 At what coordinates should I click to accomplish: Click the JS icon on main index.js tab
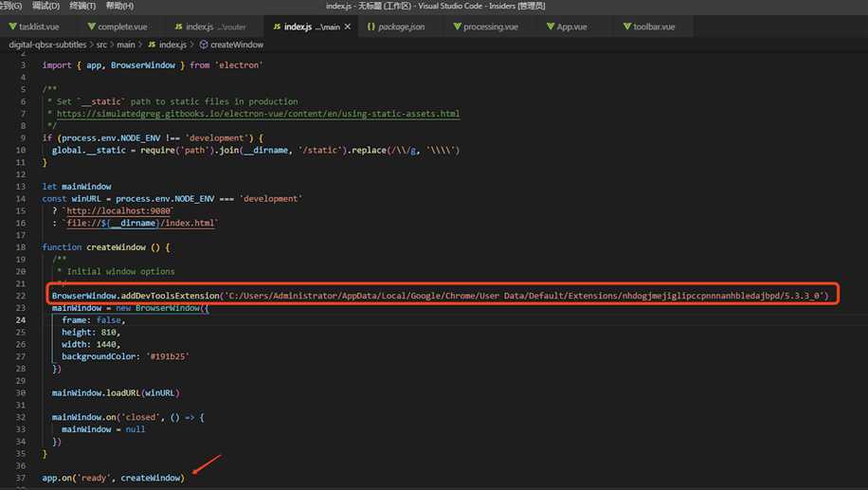coord(277,27)
